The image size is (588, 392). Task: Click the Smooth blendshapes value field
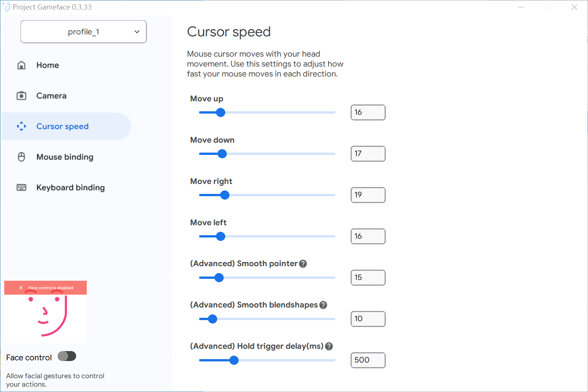tap(368, 319)
